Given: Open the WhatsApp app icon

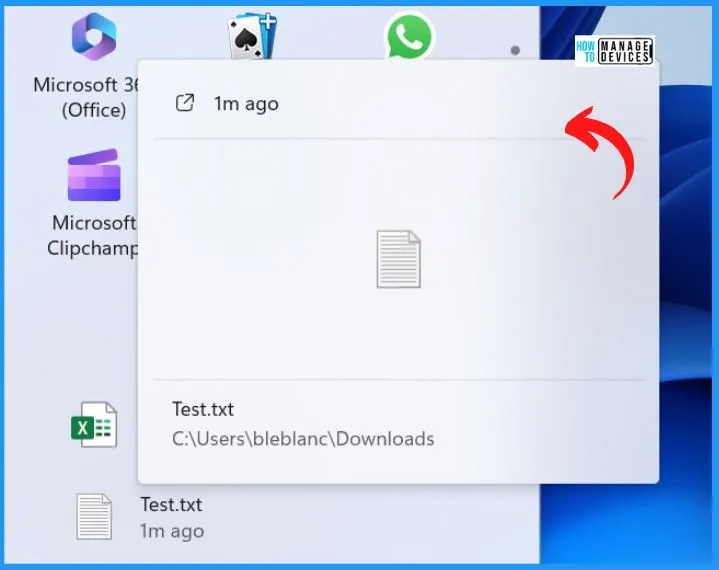Looking at the screenshot, I should pos(409,36).
